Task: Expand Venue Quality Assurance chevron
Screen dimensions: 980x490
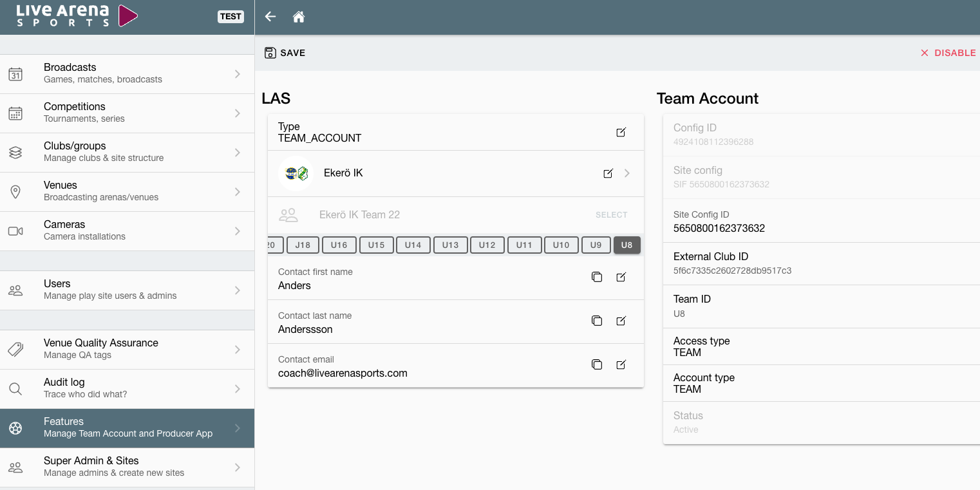Action: (x=238, y=350)
